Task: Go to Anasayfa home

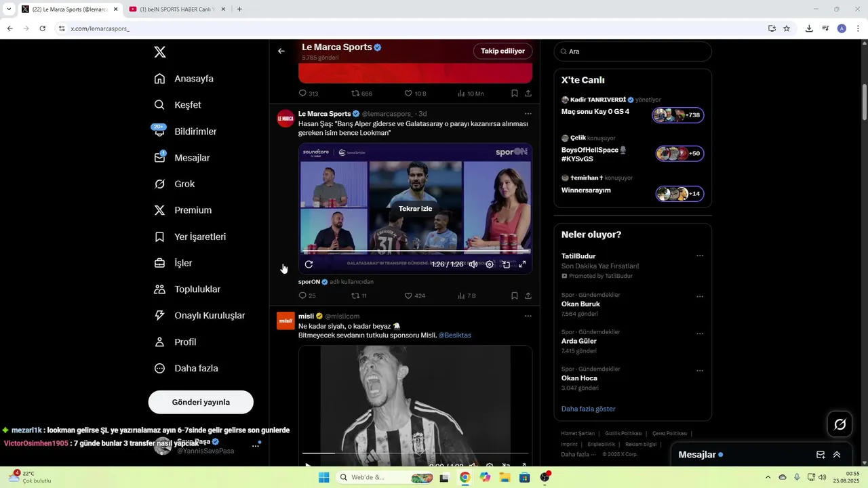Action: coord(184,79)
